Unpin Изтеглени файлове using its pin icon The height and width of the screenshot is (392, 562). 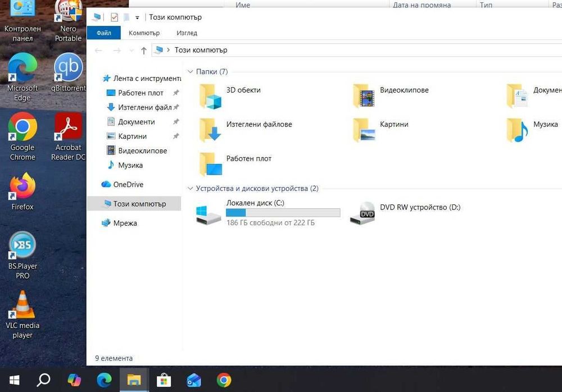[176, 107]
